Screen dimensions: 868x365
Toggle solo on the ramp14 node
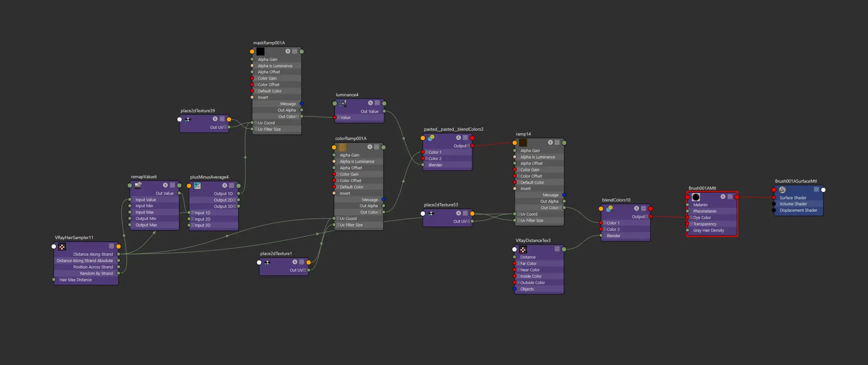point(550,142)
